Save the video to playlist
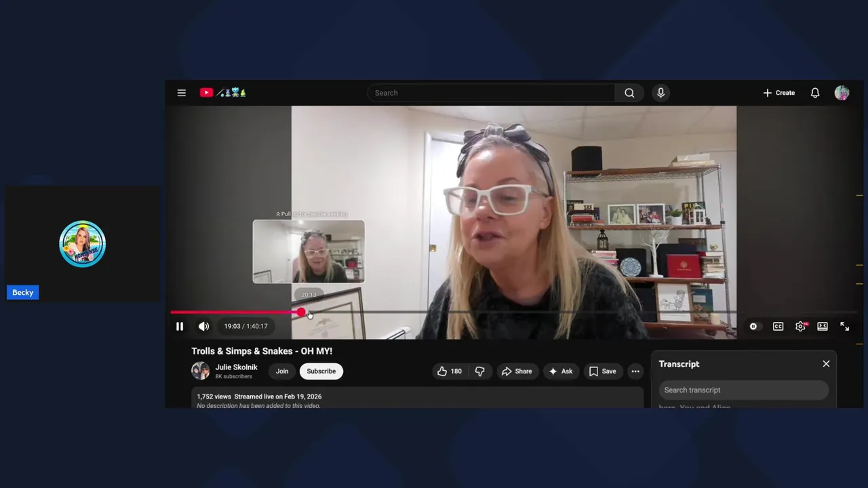This screenshot has height=488, width=868. pos(603,371)
